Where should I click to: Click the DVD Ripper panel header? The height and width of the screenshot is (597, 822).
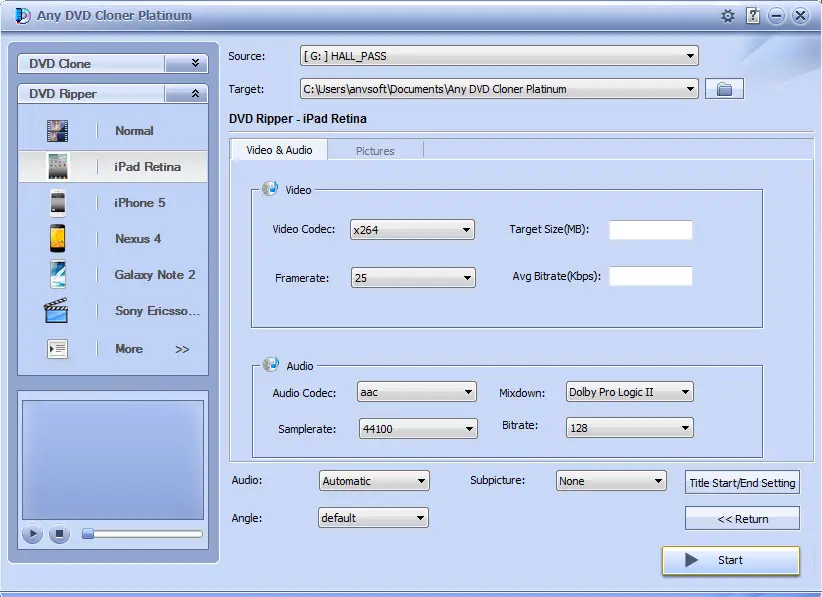(x=113, y=94)
